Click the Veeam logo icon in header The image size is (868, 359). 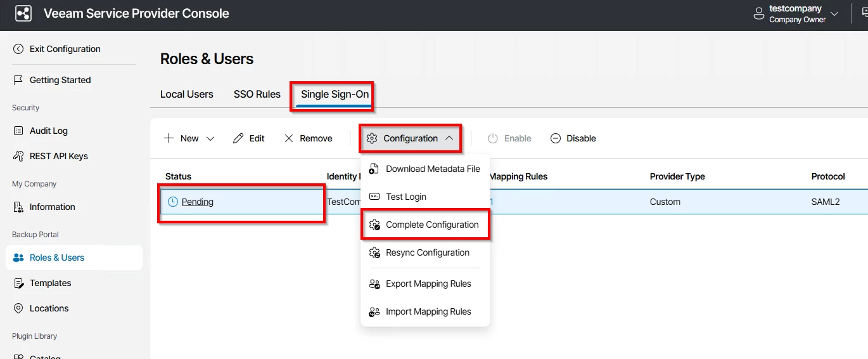(x=23, y=13)
